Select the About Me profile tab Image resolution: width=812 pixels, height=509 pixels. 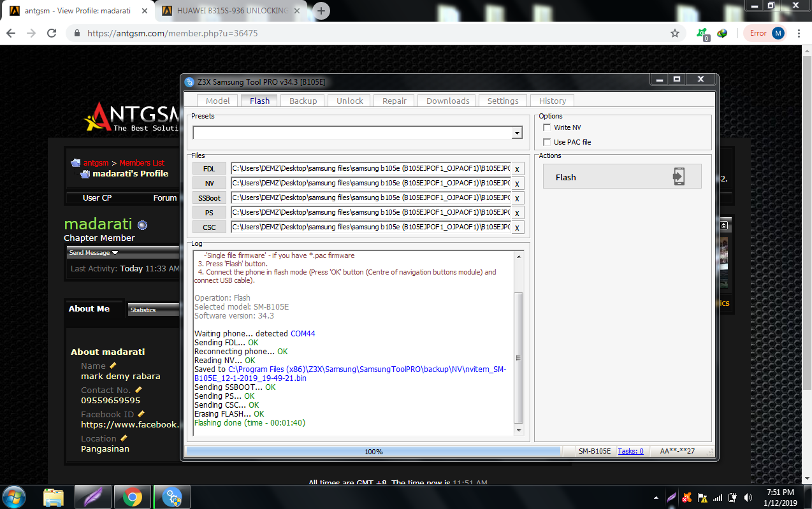(x=89, y=308)
